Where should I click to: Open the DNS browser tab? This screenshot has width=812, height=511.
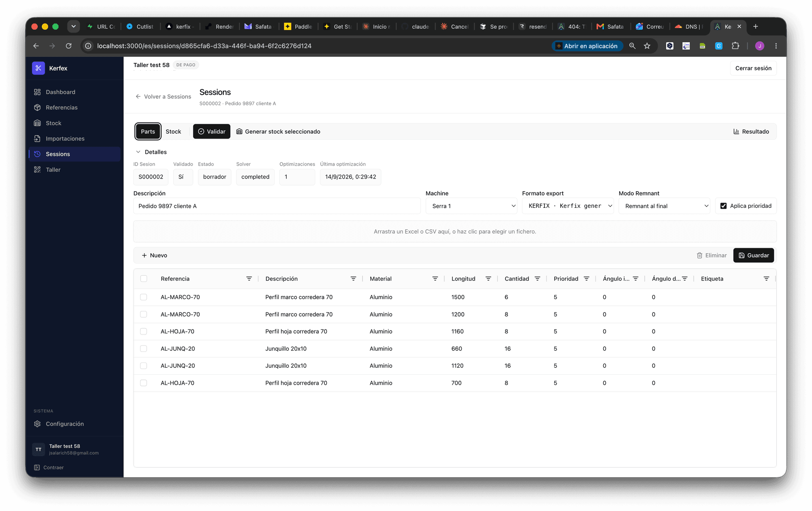click(690, 27)
